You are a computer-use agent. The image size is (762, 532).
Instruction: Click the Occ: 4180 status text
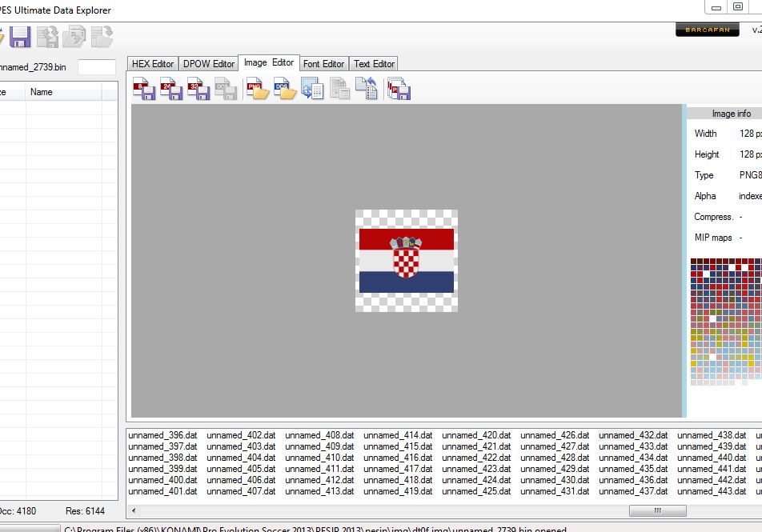point(18,511)
